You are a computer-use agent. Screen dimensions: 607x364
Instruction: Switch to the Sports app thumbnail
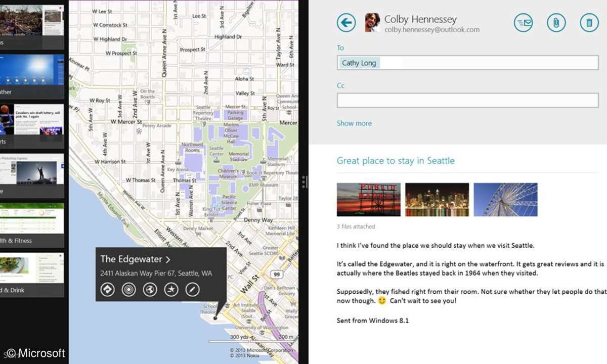point(32,126)
